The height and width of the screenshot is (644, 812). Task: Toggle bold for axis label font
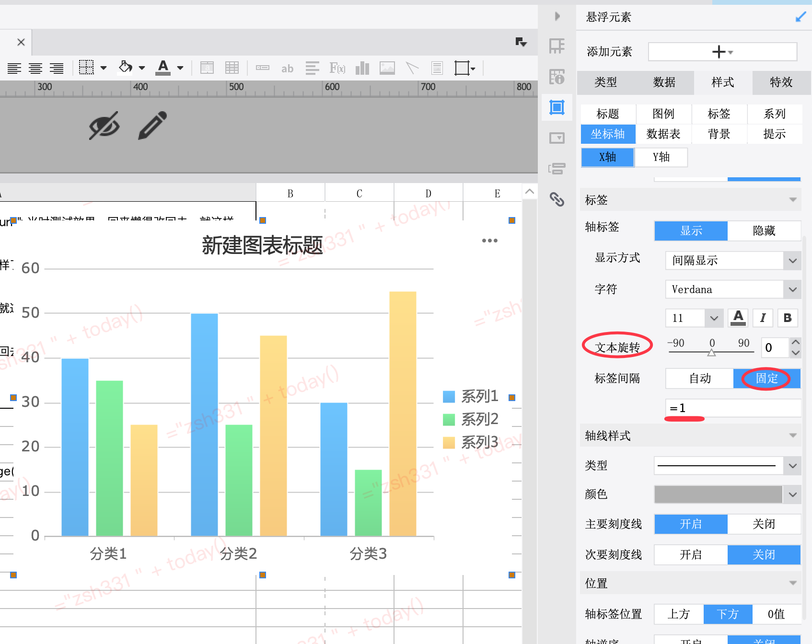(788, 318)
